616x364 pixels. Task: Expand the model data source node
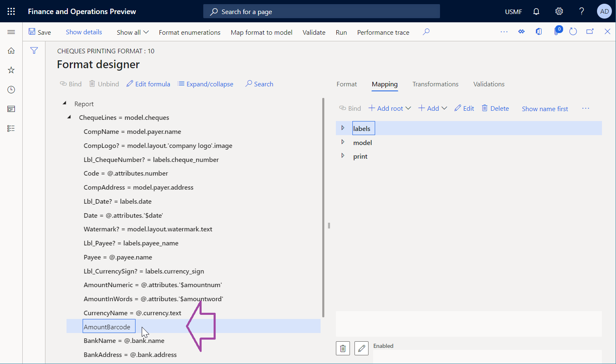pos(342,142)
